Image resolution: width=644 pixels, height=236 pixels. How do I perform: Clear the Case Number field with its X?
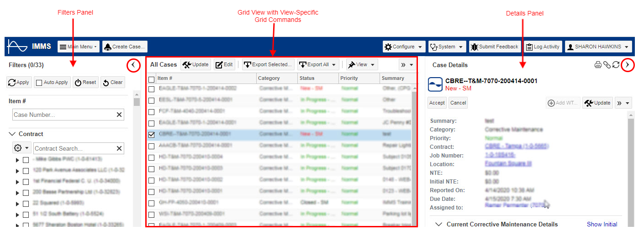pos(119,115)
